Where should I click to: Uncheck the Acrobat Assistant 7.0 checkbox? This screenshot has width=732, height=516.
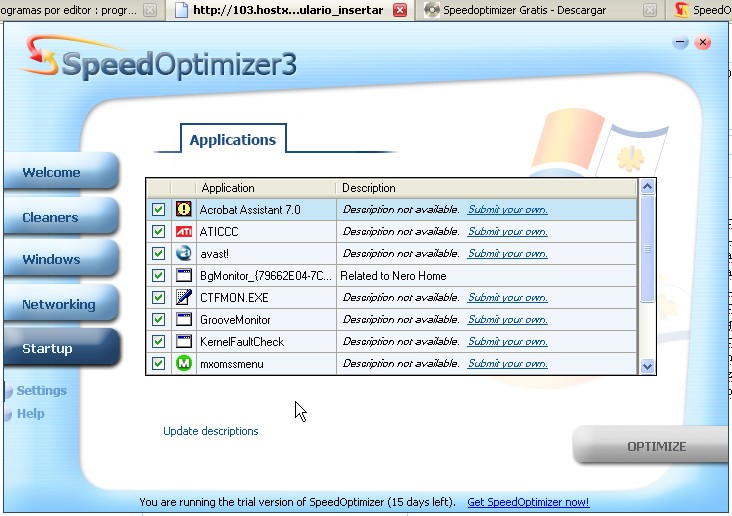click(158, 209)
